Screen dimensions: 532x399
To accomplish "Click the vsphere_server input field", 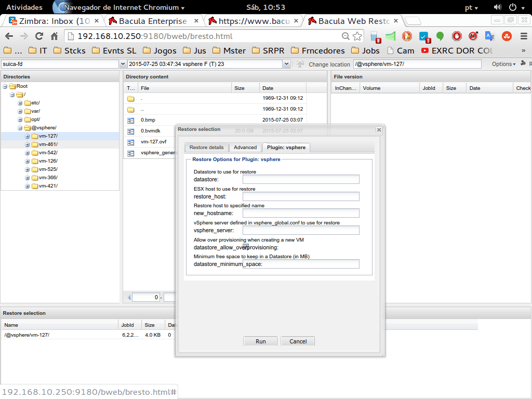I will pos(301,230).
